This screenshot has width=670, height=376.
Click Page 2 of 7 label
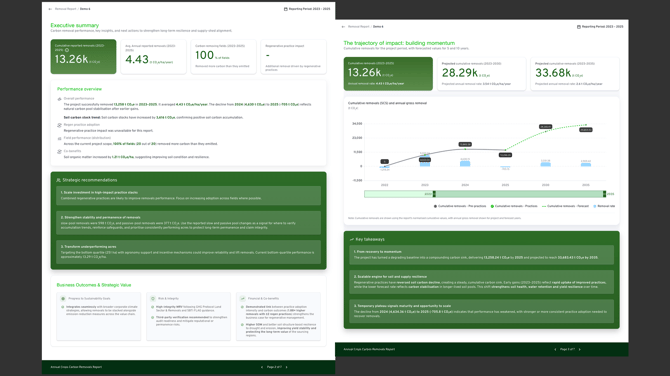[274, 367]
